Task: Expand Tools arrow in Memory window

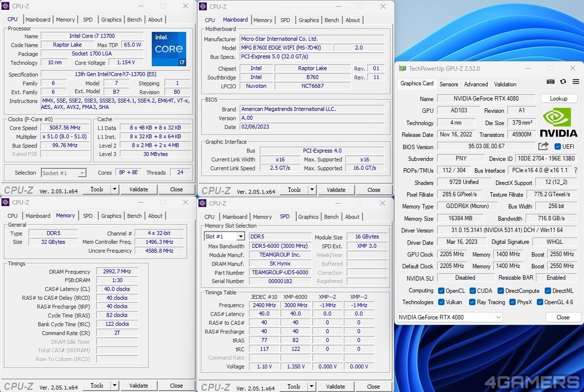Action: [x=115, y=386]
